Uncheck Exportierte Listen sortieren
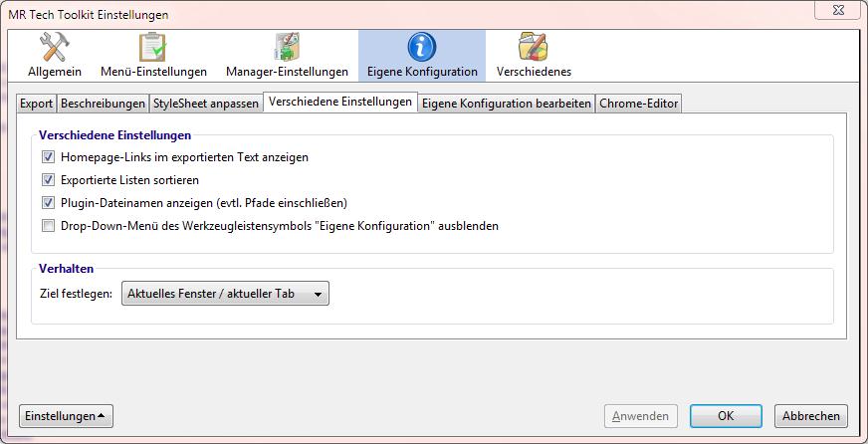 tap(48, 180)
